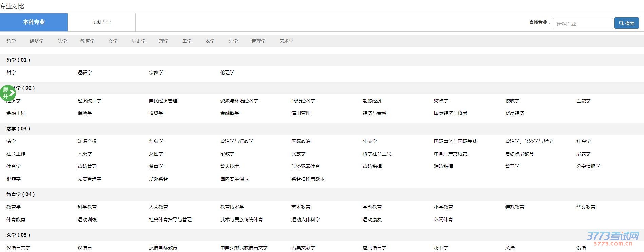The width and height of the screenshot is (644, 252).
Task: Open the 逻辑学 major link
Action: point(85,72)
